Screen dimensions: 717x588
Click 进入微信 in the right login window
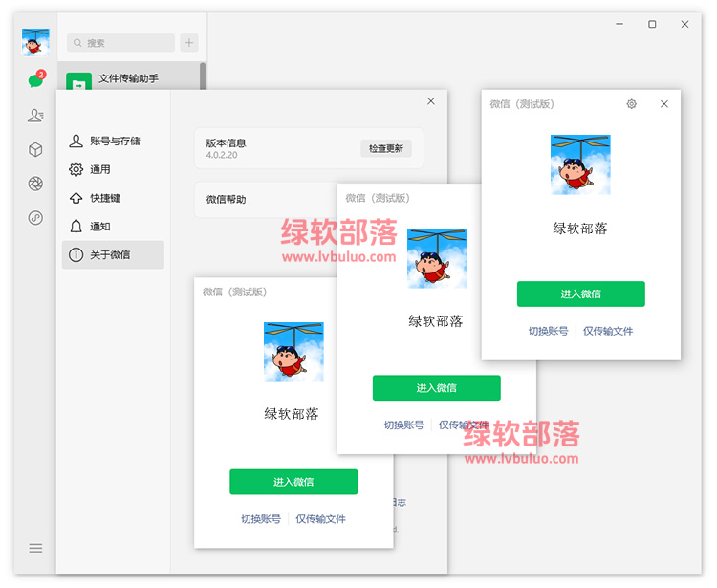pyautogui.click(x=580, y=294)
